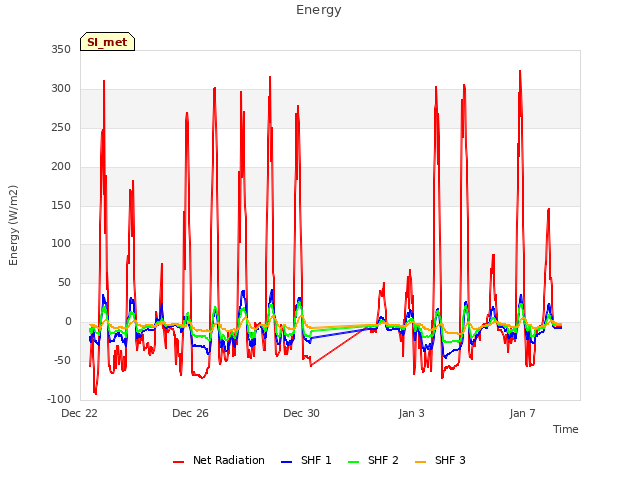Toggle the SHF 1 legend entry

pos(307,460)
